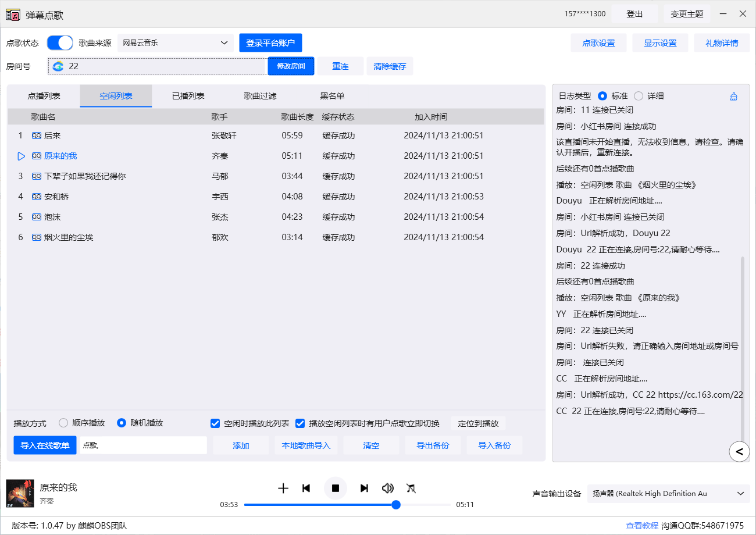Stop playback with the stop icon
The image size is (756, 535).
pyautogui.click(x=336, y=488)
